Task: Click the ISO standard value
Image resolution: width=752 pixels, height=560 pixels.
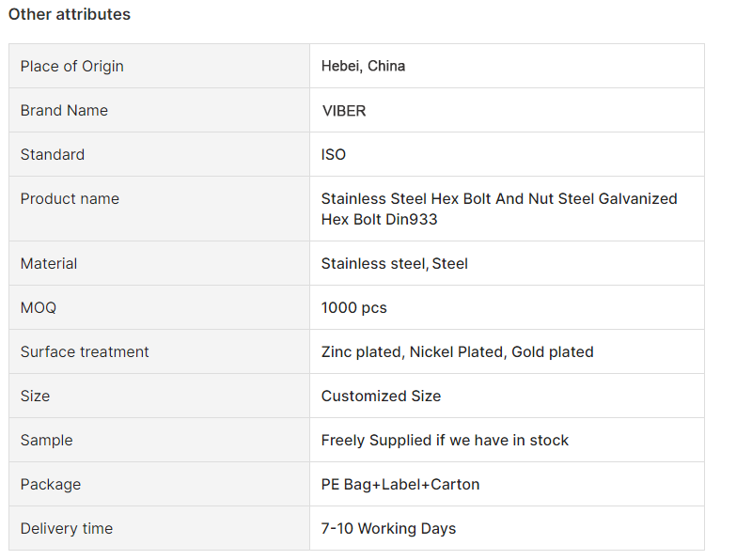Action: 334,154
